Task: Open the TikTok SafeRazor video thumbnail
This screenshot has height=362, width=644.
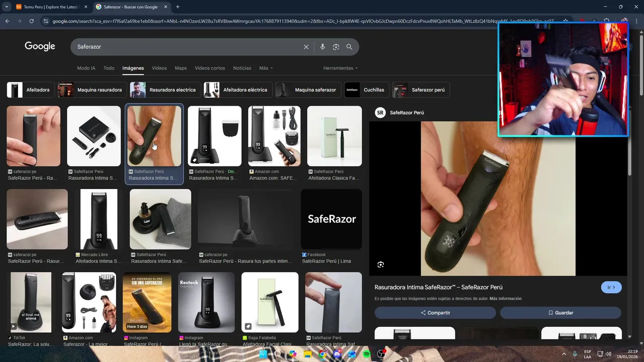Action: pos(31,303)
